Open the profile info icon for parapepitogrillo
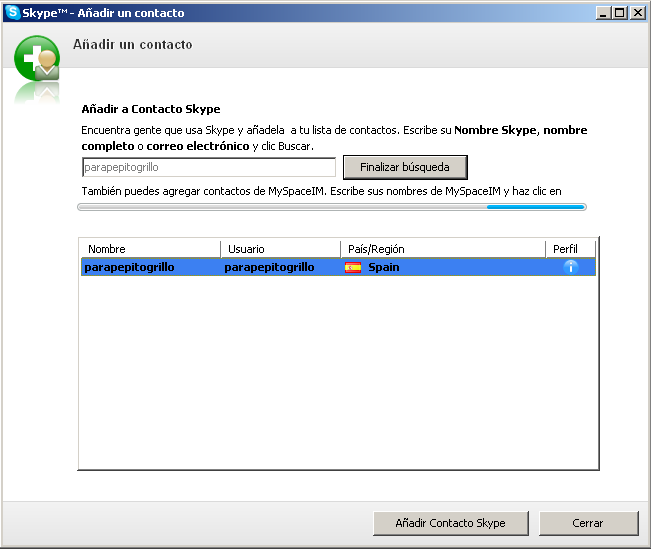Viewport: 651px width, 549px height. coord(571,267)
